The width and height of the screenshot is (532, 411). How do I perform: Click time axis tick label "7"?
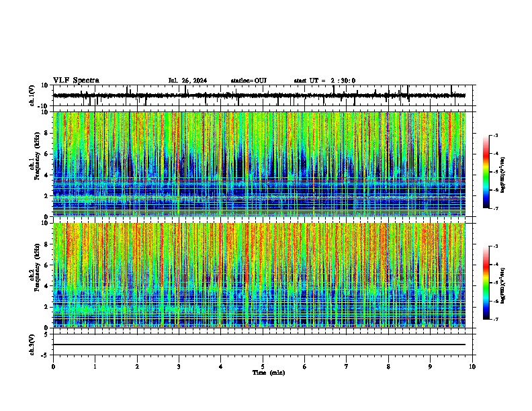[347, 367]
